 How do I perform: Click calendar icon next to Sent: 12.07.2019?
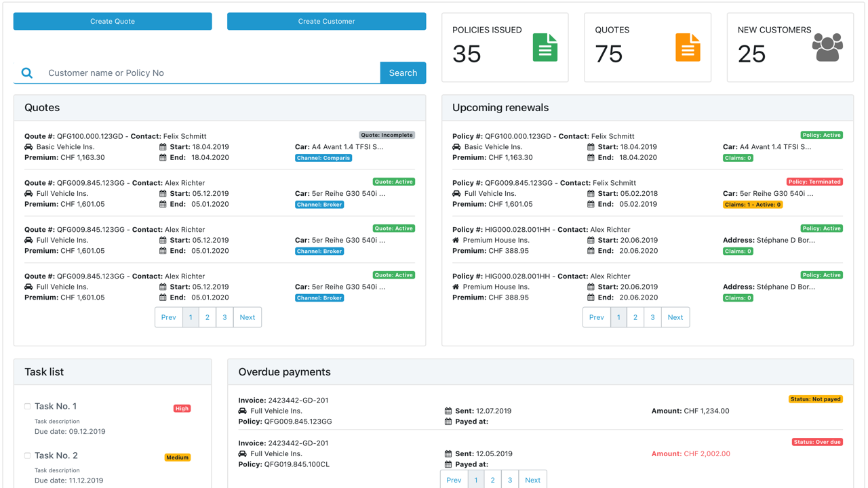[448, 411]
